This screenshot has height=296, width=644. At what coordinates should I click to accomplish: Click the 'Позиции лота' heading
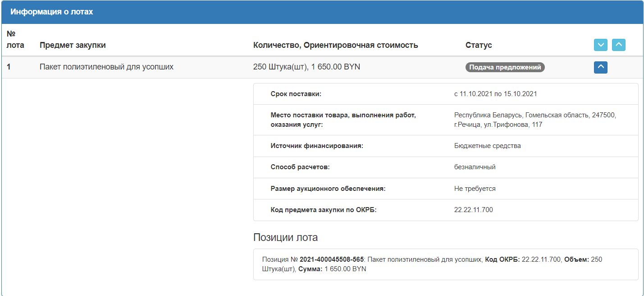(x=285, y=237)
